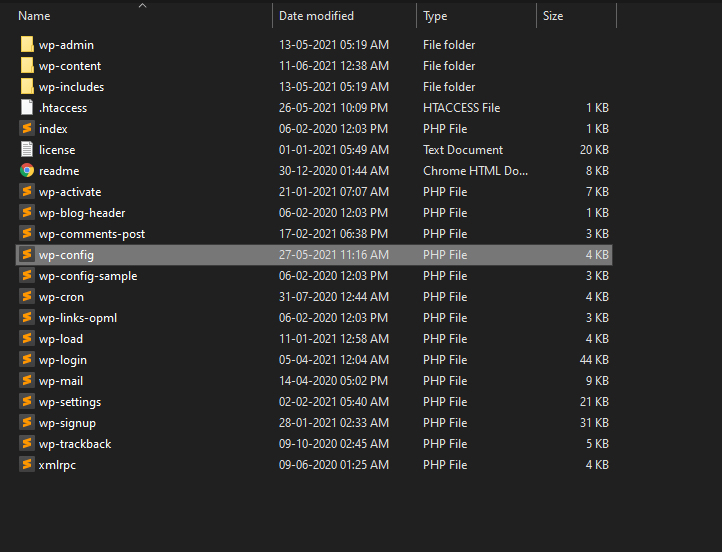Select the wp-trackback file name
Viewport: 722px width, 552px height.
point(75,444)
